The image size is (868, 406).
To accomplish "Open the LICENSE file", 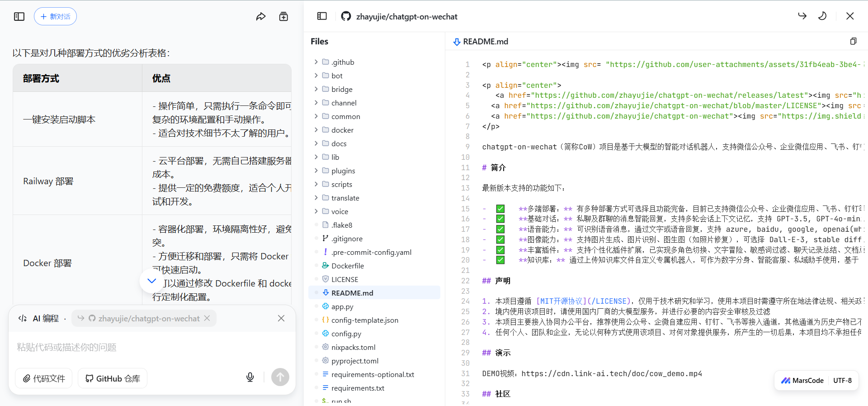I will 374,279.
